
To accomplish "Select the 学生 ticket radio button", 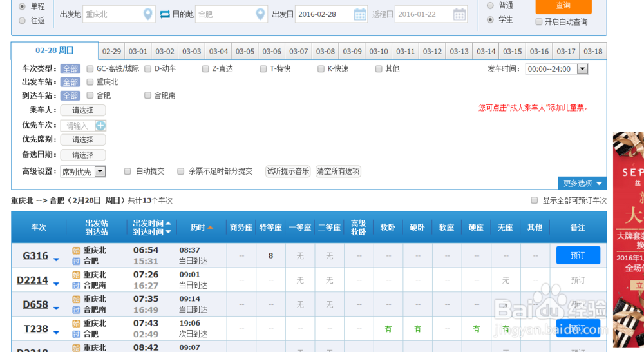I will tap(490, 20).
